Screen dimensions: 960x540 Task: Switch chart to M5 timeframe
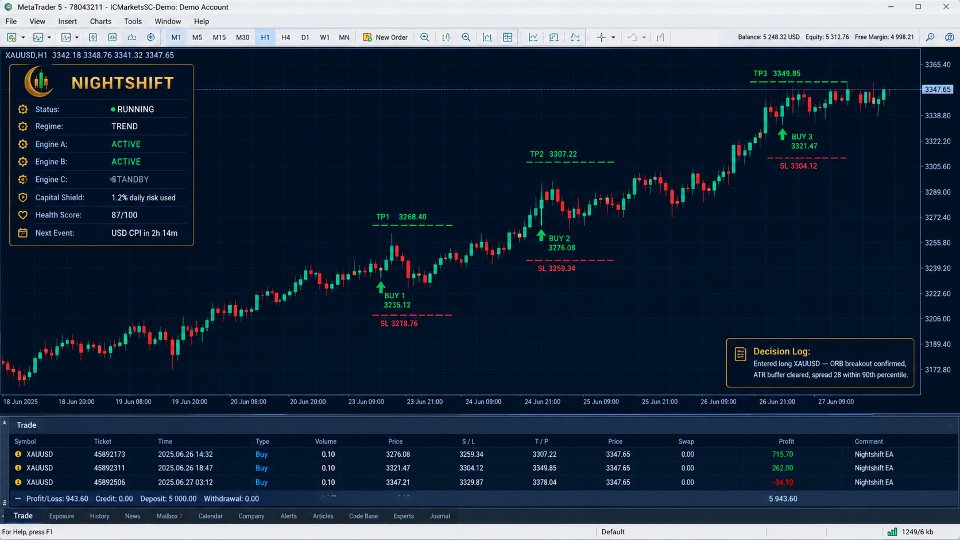click(x=197, y=37)
